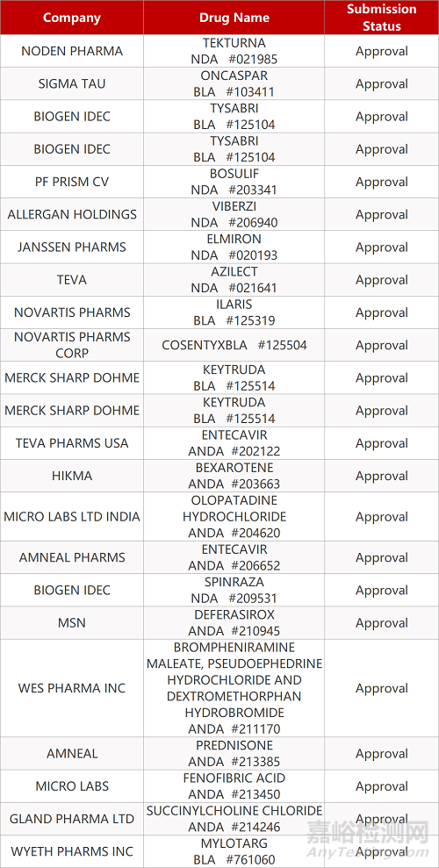Click the AnyTesting.com watermark logo
The width and height of the screenshot is (439, 868).
pyautogui.click(x=368, y=839)
